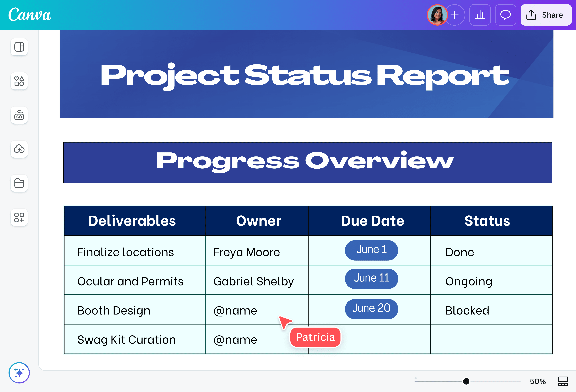Click your profile avatar
Viewport: 576px width, 392px height.
tap(437, 15)
